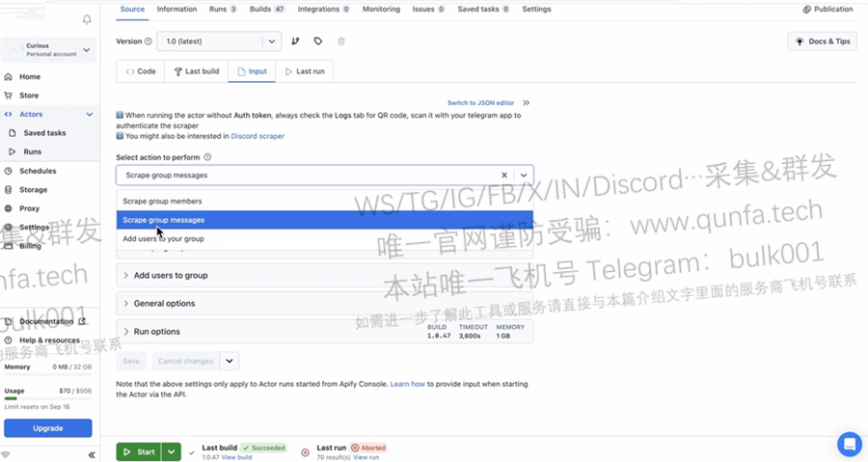Collapse the Actors sidebar section
This screenshot has width=868, height=462.
click(89, 115)
